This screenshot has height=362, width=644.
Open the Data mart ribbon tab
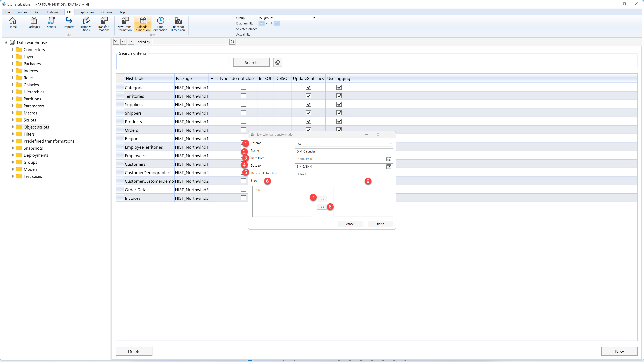coord(54,12)
